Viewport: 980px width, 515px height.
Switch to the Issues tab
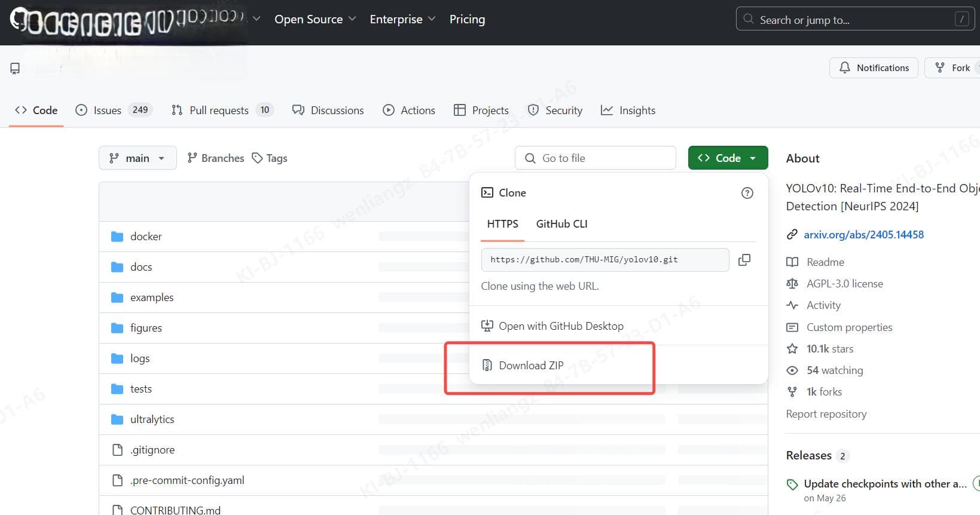click(114, 110)
